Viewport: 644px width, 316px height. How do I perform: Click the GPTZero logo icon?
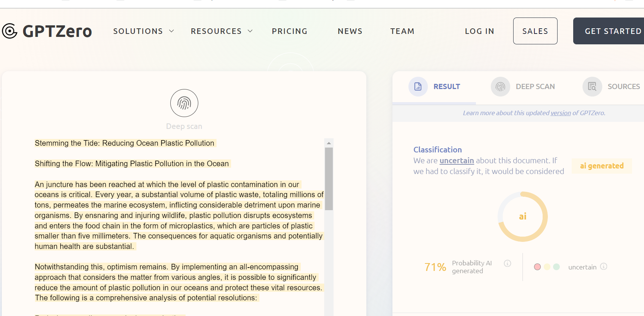tap(10, 31)
